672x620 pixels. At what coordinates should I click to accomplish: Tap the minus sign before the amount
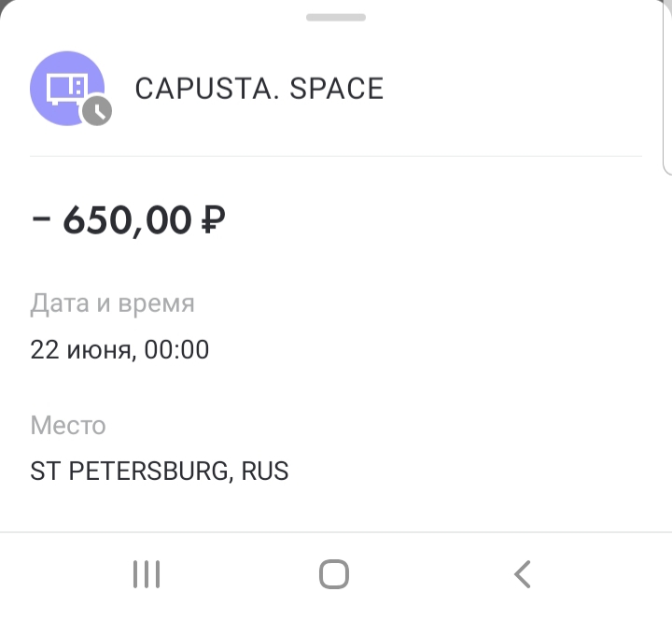pos(41,219)
